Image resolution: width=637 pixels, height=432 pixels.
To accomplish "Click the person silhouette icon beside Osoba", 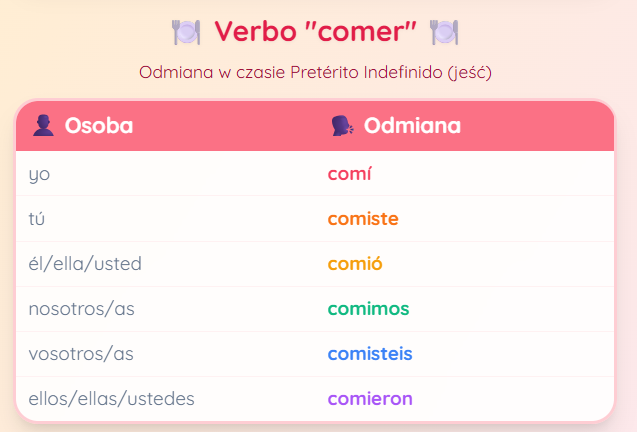I will [43, 125].
